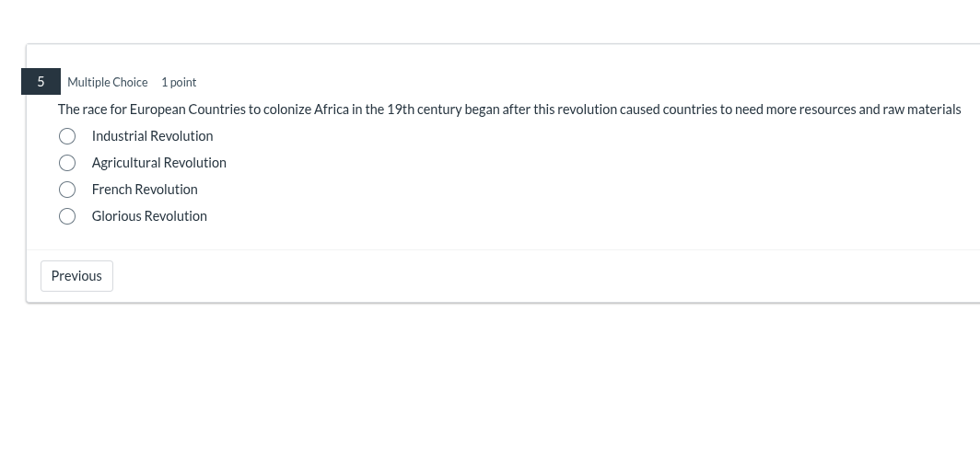The image size is (980, 473).
Task: Click the "Industrial Revolution" answer label text
Action: pyautogui.click(x=152, y=136)
